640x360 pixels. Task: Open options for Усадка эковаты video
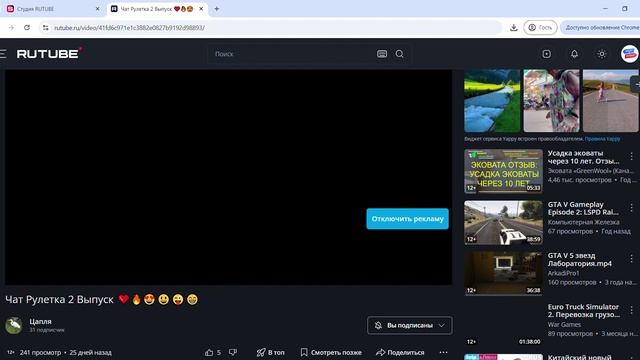(x=631, y=156)
